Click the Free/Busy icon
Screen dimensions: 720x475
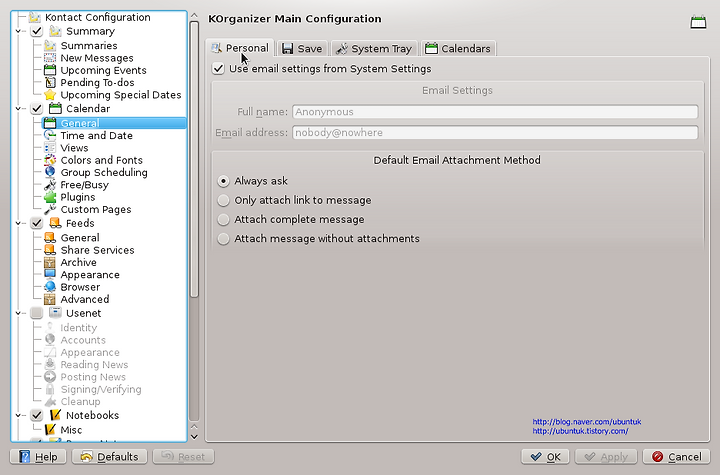tap(50, 185)
